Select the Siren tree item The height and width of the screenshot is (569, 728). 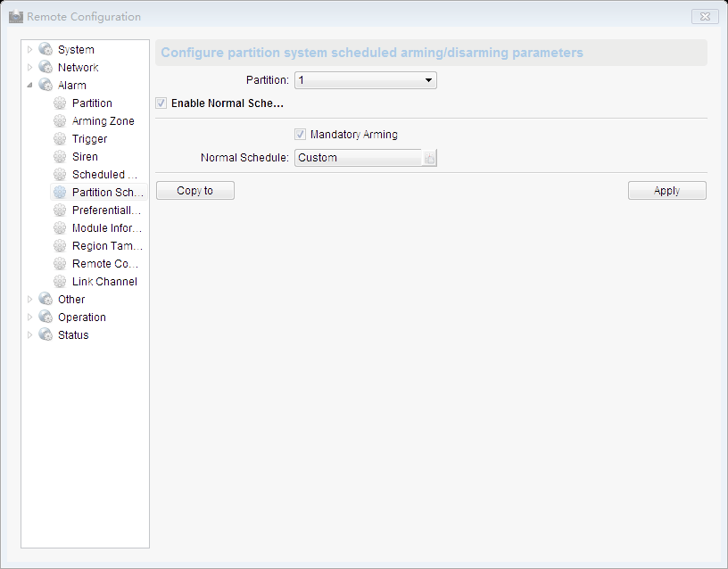(x=85, y=156)
